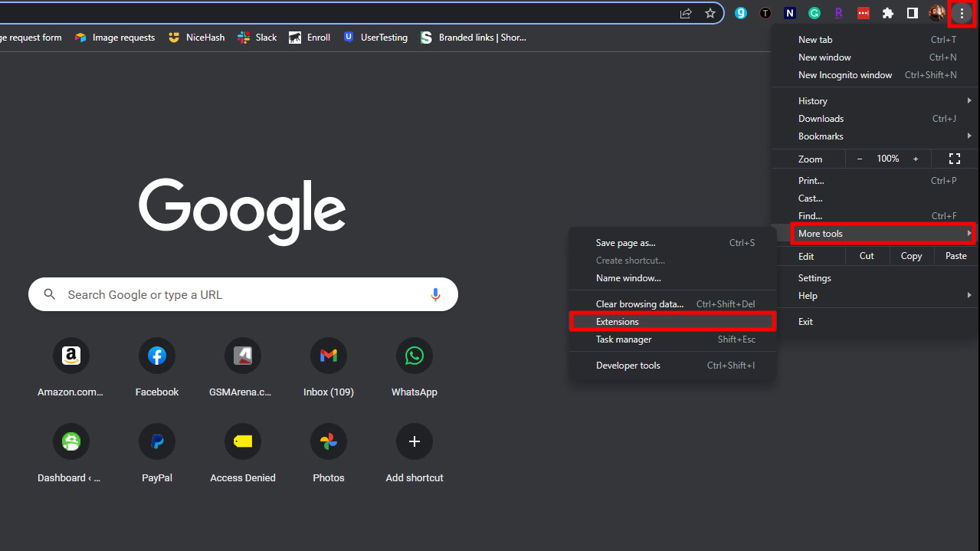The width and height of the screenshot is (980, 551).
Task: Expand the Bookmarks submenu
Action: pyautogui.click(x=874, y=136)
